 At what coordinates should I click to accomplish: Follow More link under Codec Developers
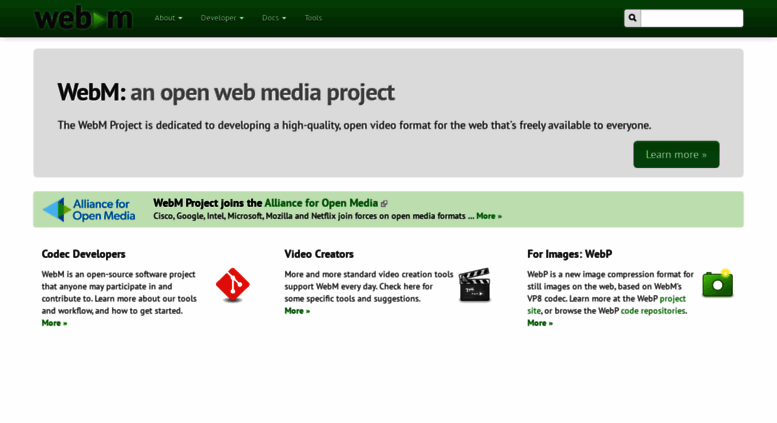54,323
